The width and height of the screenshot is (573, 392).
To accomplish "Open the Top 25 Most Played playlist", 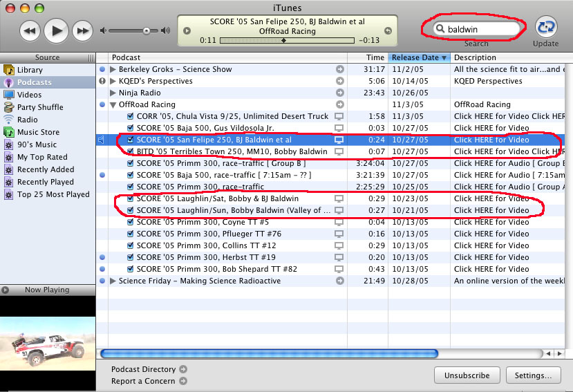I will coord(48,194).
